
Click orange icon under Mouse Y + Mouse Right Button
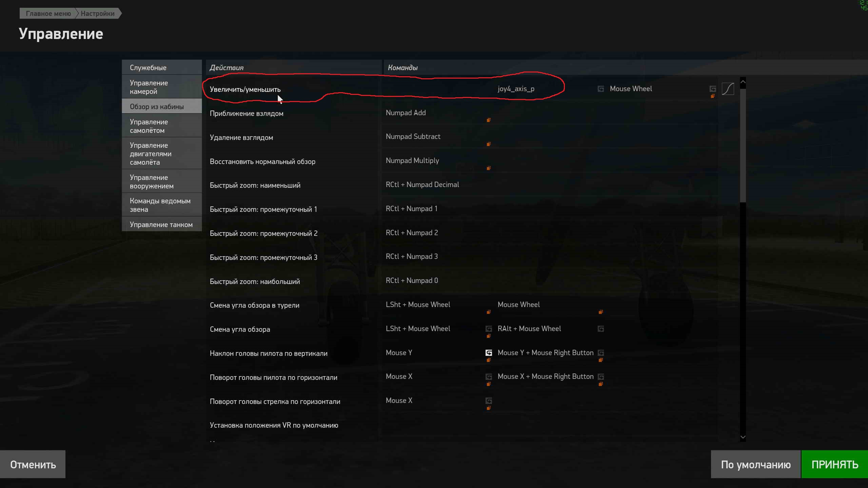click(600, 360)
